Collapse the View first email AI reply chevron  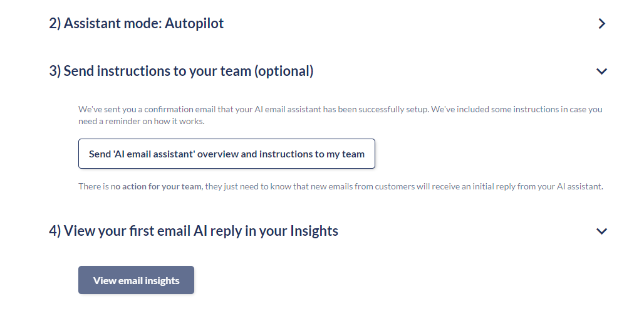(x=601, y=231)
